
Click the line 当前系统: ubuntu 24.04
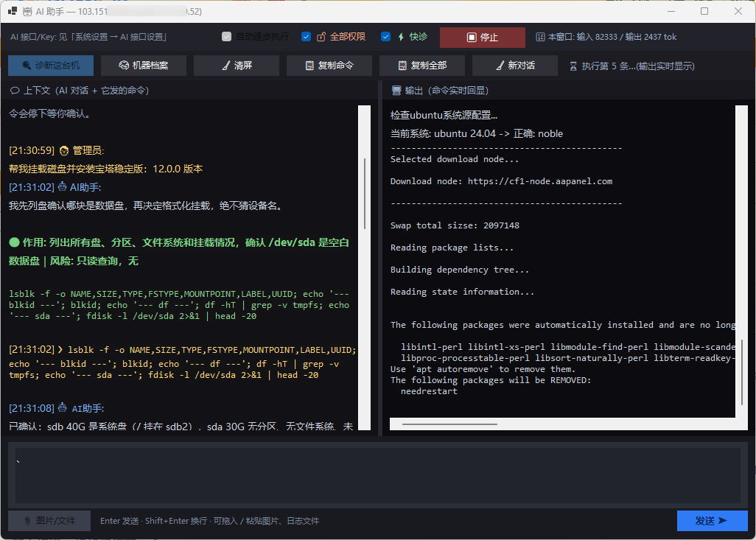tap(477, 133)
